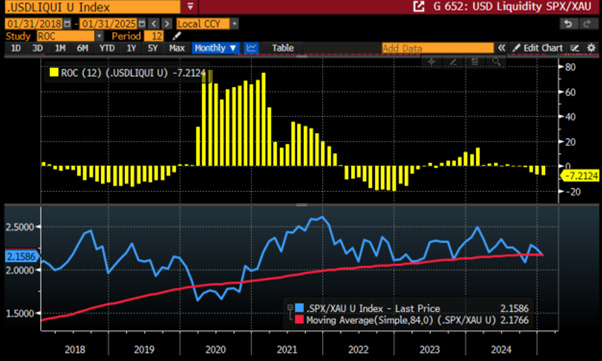
Task: Select the 1D range tab
Action: pyautogui.click(x=16, y=48)
